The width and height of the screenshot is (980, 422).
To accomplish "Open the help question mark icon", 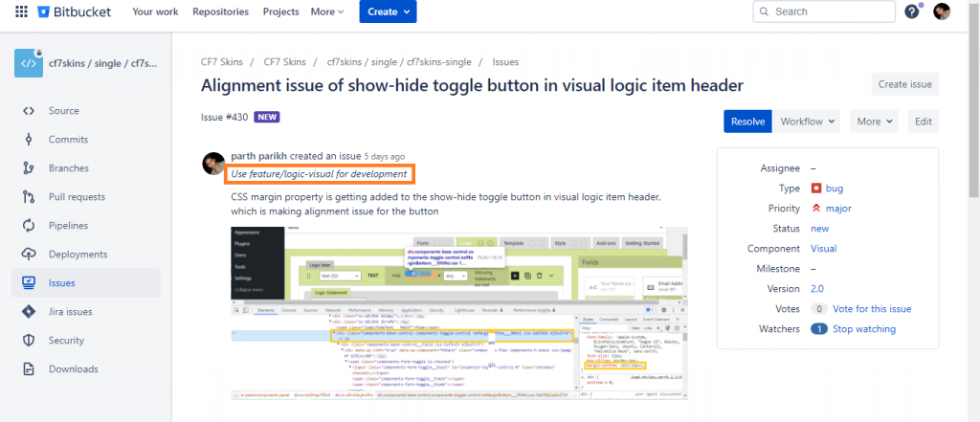I will [x=911, y=11].
